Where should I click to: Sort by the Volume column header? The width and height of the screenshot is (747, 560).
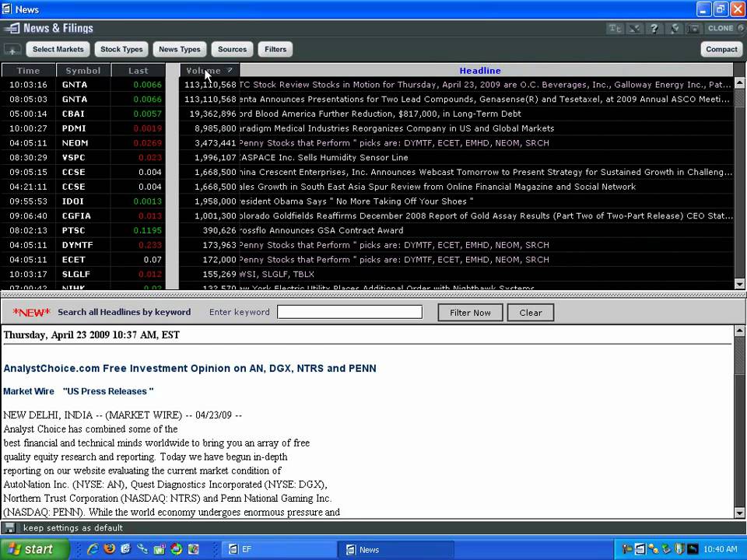tap(209, 71)
